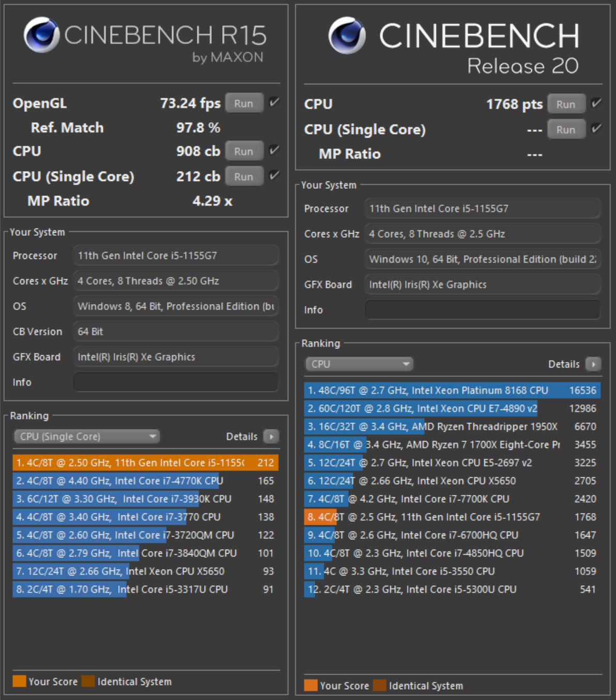The image size is (616, 700).
Task: Click the 1768 pts CPU score
Action: click(x=514, y=104)
